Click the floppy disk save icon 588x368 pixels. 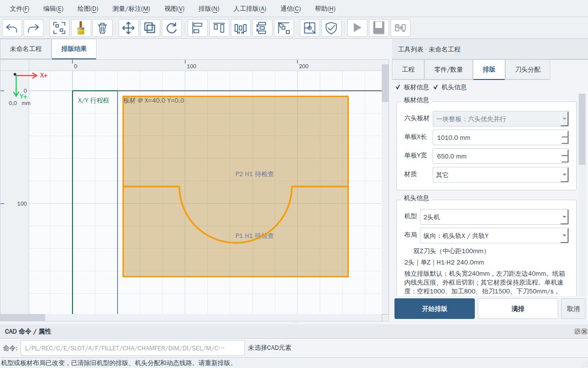[x=379, y=28]
